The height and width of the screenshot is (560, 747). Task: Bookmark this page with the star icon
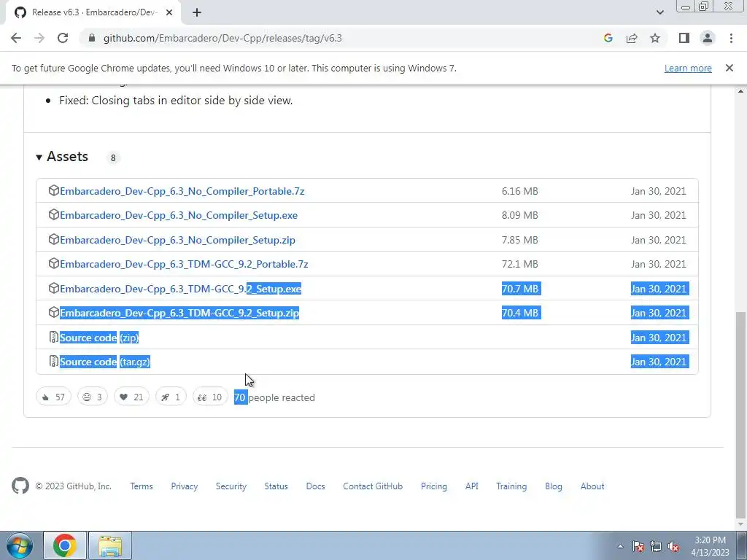[x=655, y=38]
